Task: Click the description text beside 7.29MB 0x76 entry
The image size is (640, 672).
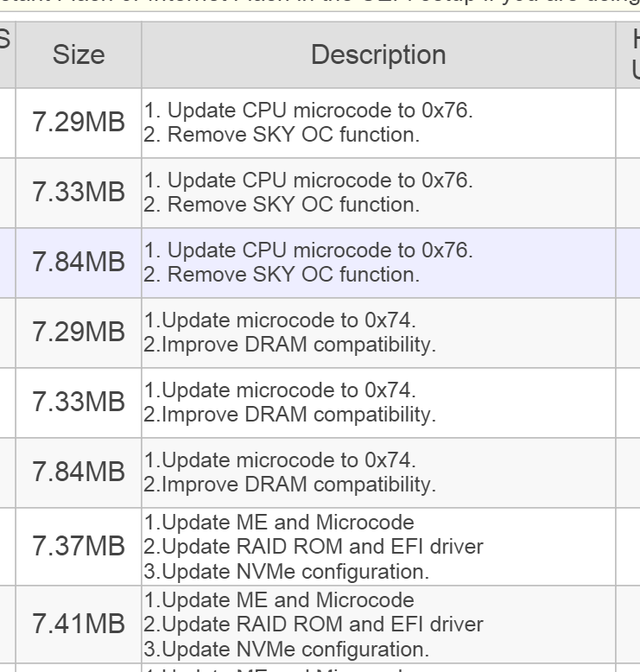Action: [x=308, y=122]
